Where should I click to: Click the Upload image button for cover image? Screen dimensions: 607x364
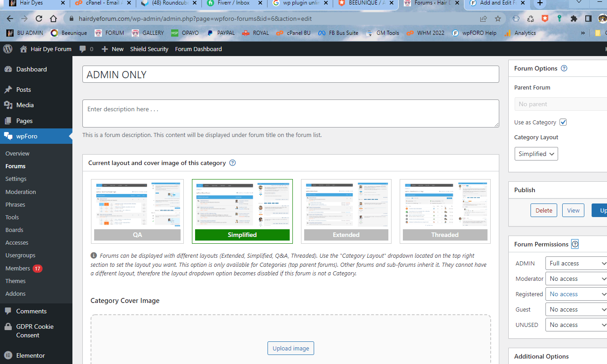tap(291, 348)
